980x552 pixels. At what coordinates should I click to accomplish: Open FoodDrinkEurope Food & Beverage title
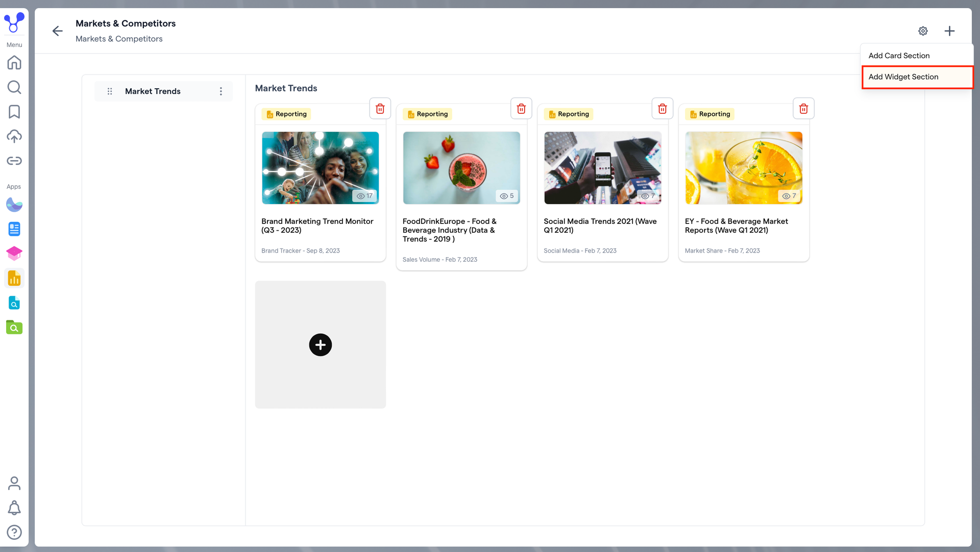tap(450, 230)
